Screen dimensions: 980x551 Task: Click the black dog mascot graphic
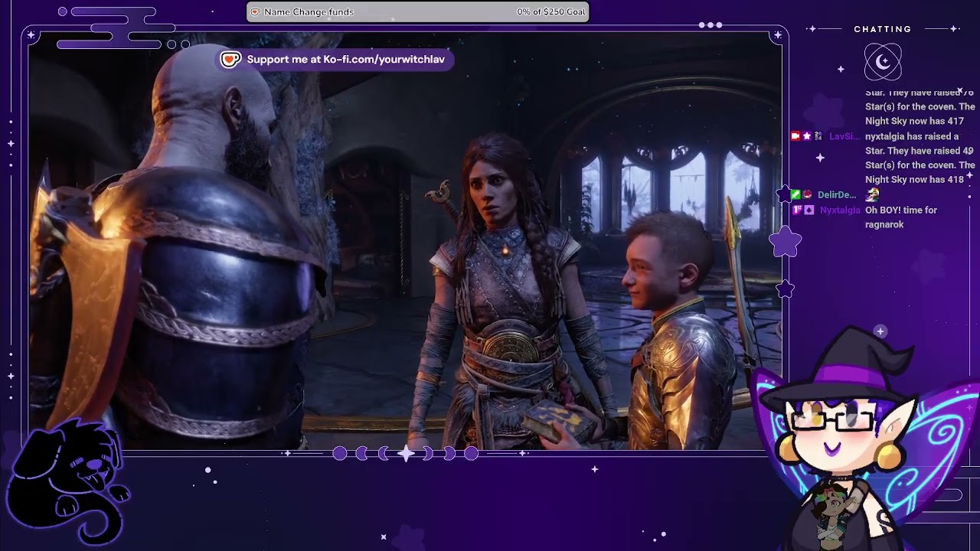(x=67, y=482)
